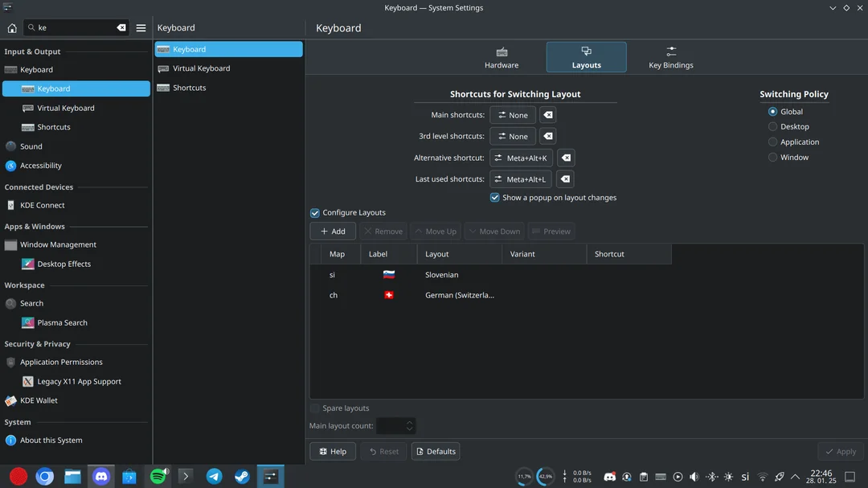Click Add to add a layout

point(333,232)
